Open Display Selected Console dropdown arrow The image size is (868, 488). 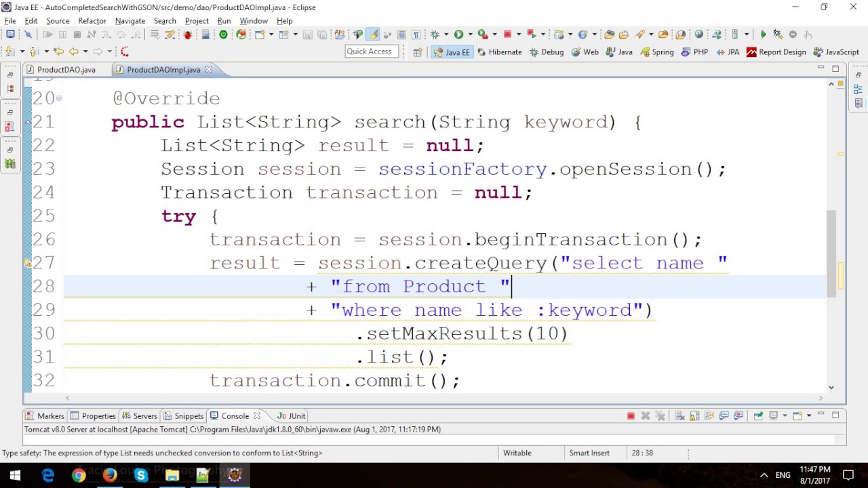tap(785, 415)
